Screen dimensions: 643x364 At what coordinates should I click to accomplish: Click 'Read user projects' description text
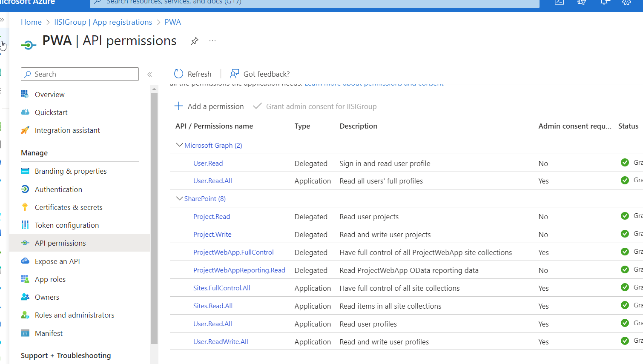[369, 217]
